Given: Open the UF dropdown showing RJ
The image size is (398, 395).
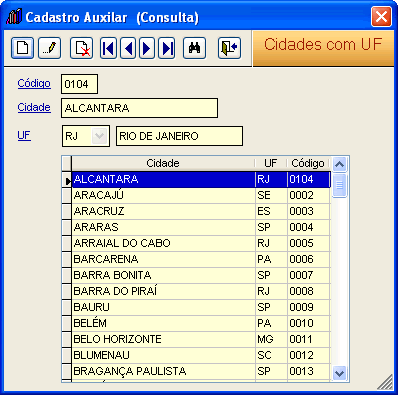Looking at the screenshot, I should (x=99, y=136).
